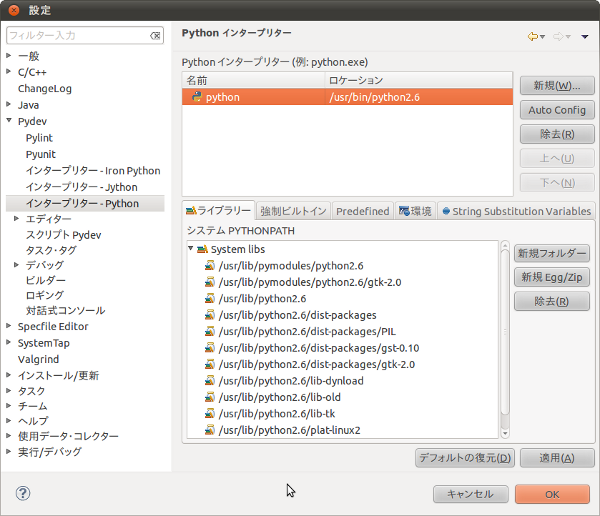Screen dimensions: 600x516
Task: Switch to String Substitution Variables tab
Action: click(x=516, y=211)
